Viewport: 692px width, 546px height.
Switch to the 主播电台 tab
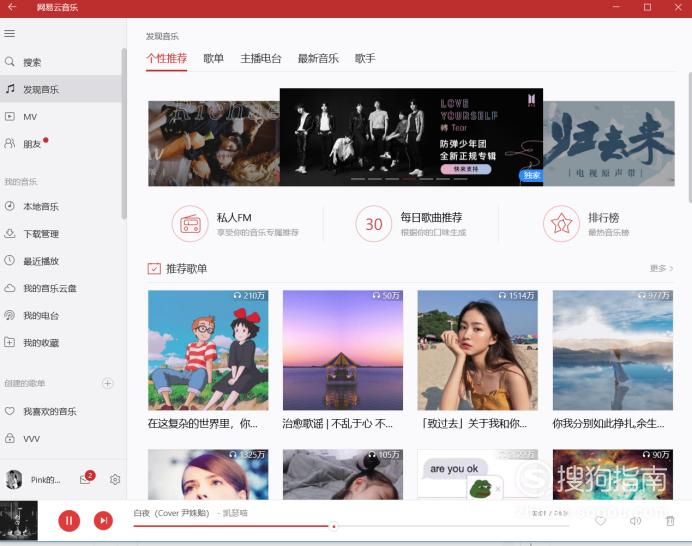pyautogui.click(x=261, y=59)
